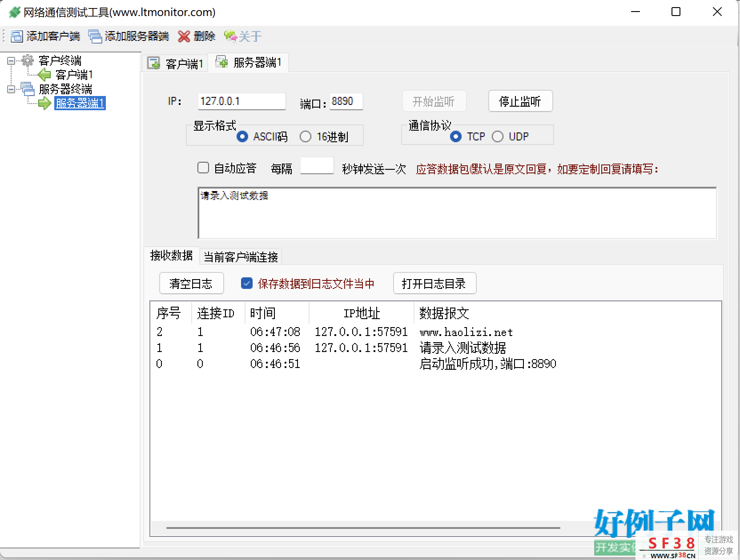Click the 添加服务器端 toolbar icon
Image resolution: width=740 pixels, height=560 pixels.
click(x=95, y=36)
